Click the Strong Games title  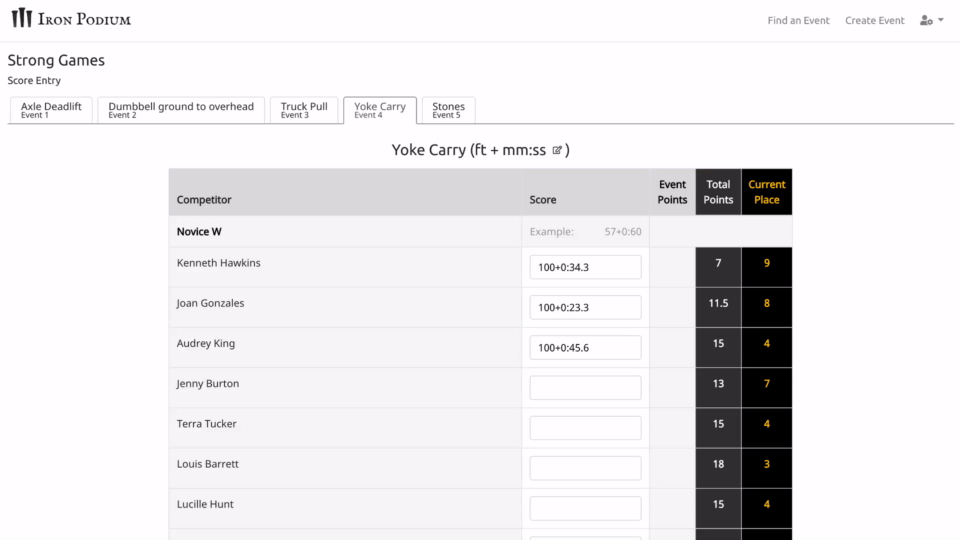[x=56, y=60]
